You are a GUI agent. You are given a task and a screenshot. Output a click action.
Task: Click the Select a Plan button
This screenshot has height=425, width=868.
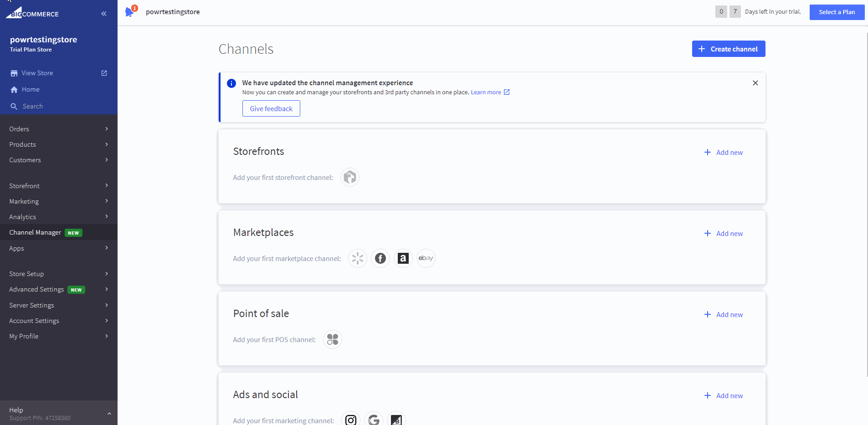pos(837,12)
